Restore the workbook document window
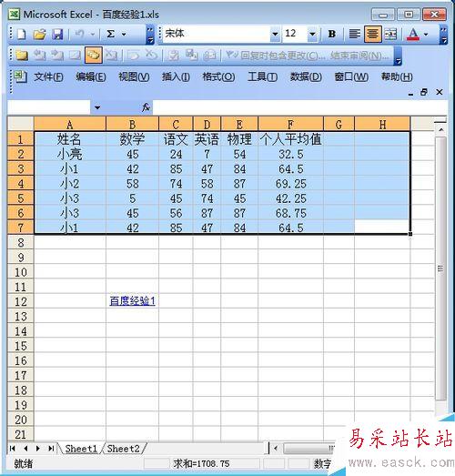This screenshot has width=455, height=476. click(424, 92)
